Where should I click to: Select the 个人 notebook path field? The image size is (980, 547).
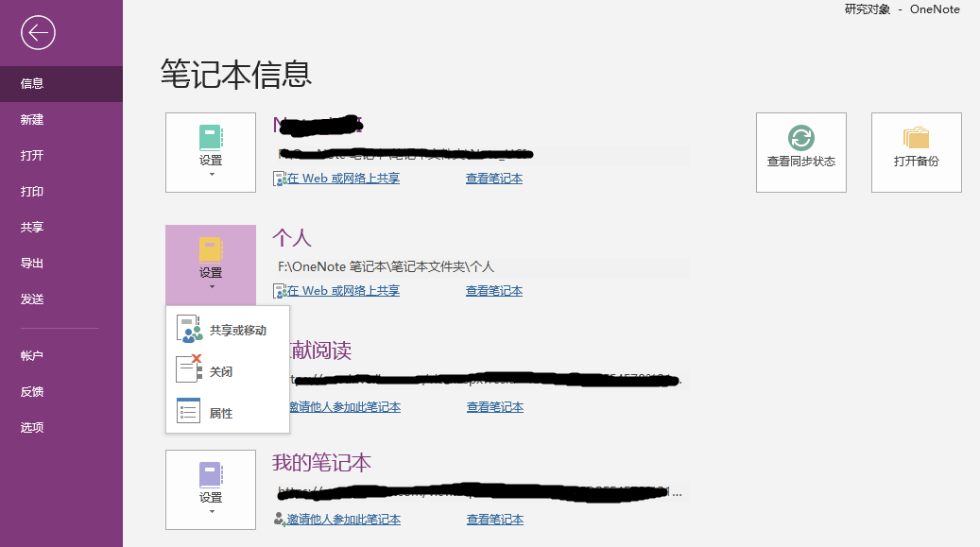coord(481,267)
